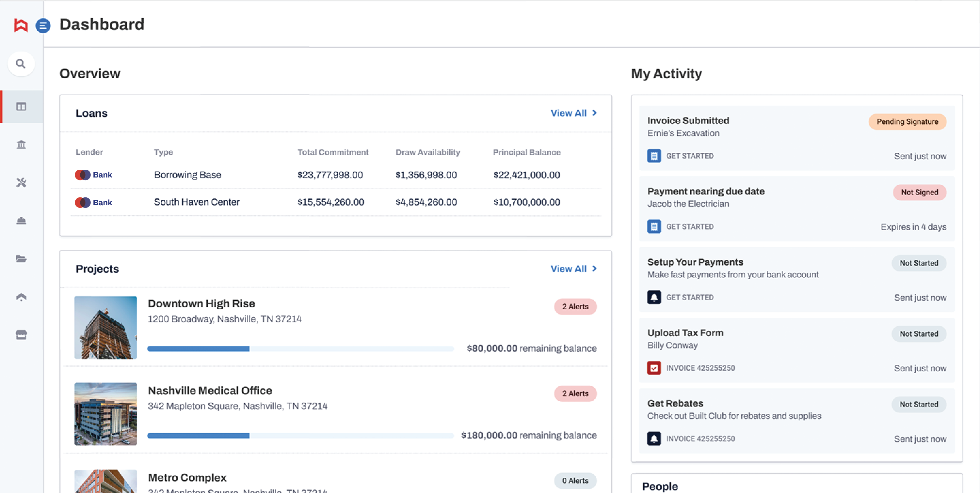Open INVOICE 425255250 under Upload Tax Form
Screen dimensions: 980x493
point(700,368)
